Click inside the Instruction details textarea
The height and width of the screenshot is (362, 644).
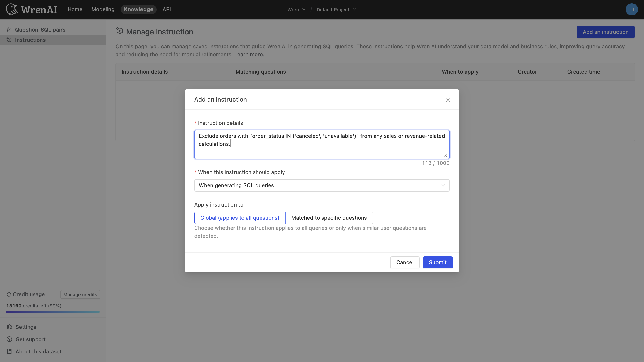tap(322, 144)
